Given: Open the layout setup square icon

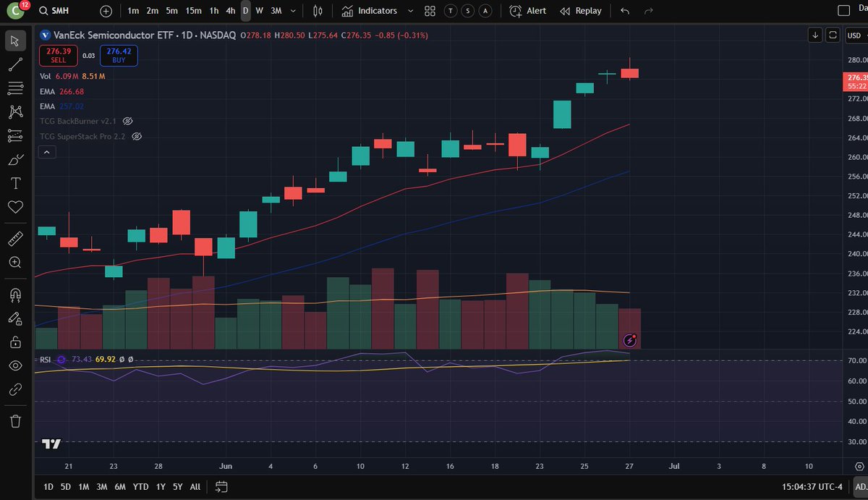Looking at the screenshot, I should coord(843,10).
